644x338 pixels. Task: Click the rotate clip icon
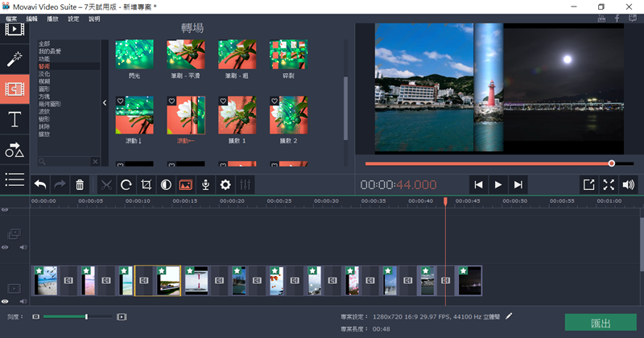[x=126, y=184]
